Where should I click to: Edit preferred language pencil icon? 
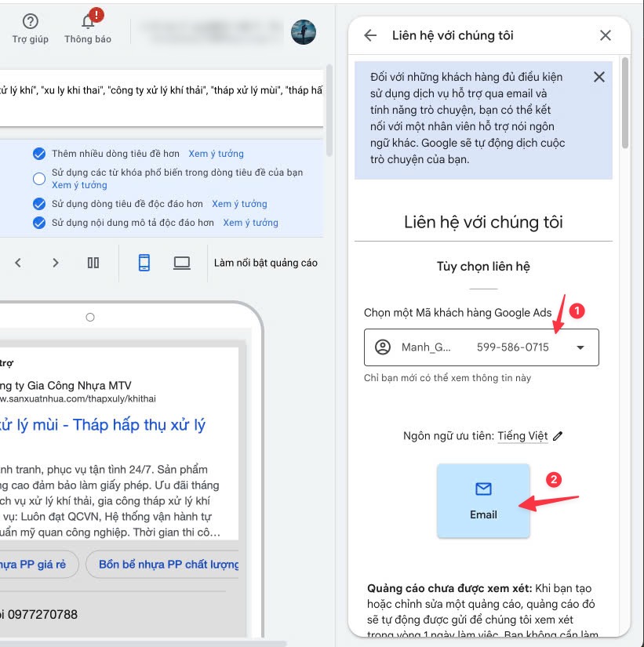point(558,436)
